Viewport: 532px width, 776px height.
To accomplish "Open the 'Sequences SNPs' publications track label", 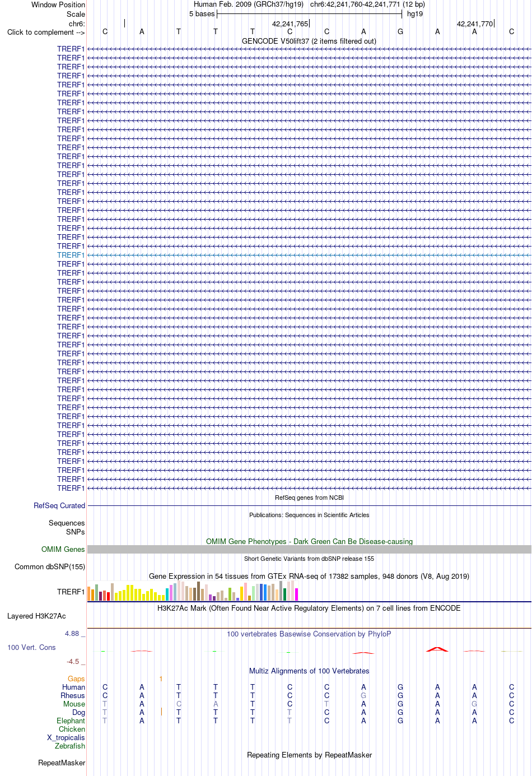I will (x=67, y=527).
